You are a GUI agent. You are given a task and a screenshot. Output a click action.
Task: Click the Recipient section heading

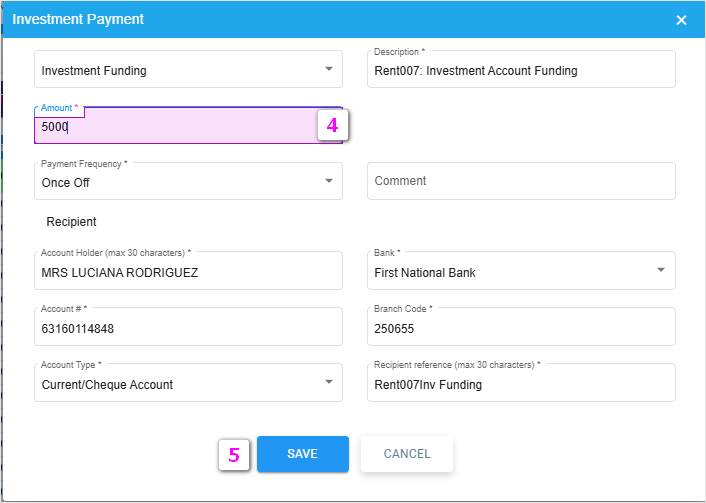click(71, 222)
